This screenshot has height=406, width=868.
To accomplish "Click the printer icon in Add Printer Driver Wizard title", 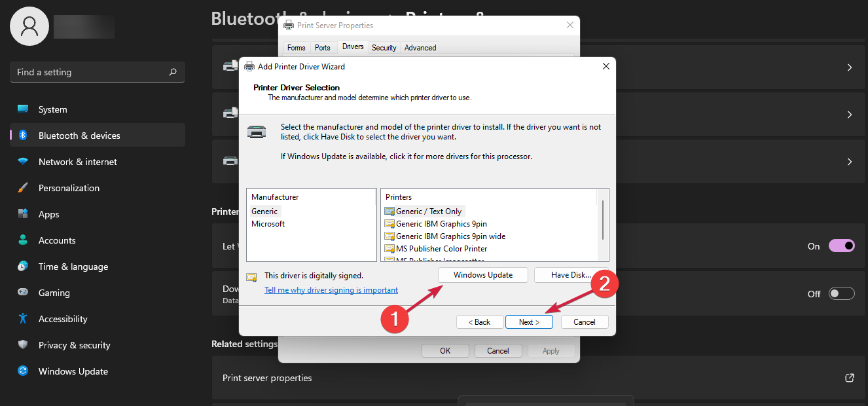I will point(249,66).
